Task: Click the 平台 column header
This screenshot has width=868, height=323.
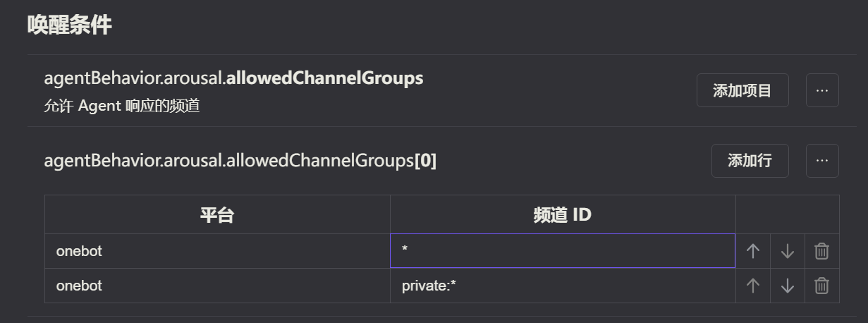Action: (217, 215)
